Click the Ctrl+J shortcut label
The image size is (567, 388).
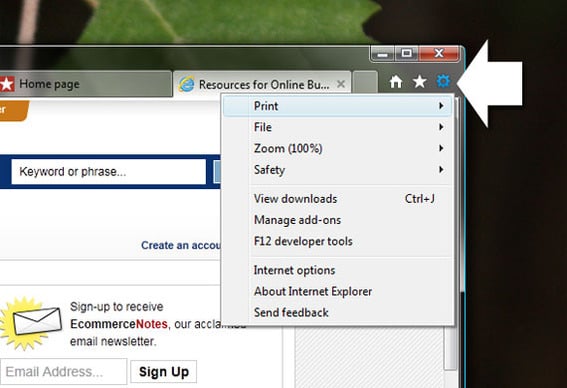point(419,199)
